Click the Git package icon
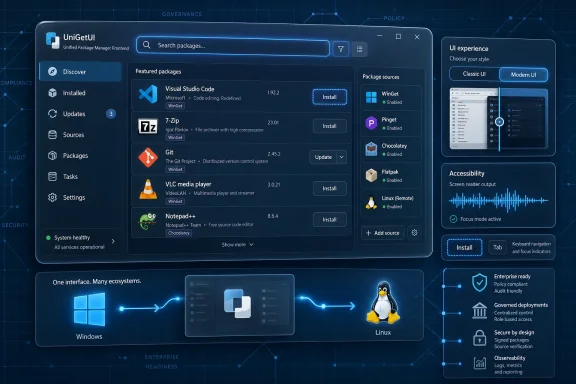This screenshot has width=576, height=384. pos(148,158)
